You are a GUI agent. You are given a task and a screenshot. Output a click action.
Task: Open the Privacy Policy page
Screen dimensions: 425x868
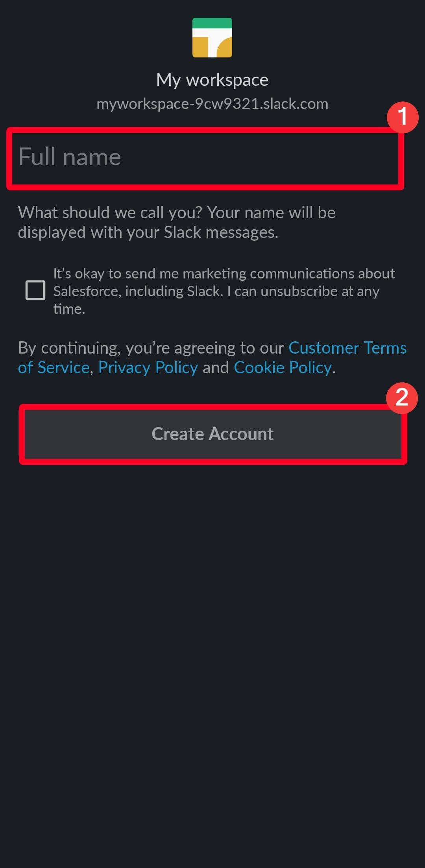point(148,367)
